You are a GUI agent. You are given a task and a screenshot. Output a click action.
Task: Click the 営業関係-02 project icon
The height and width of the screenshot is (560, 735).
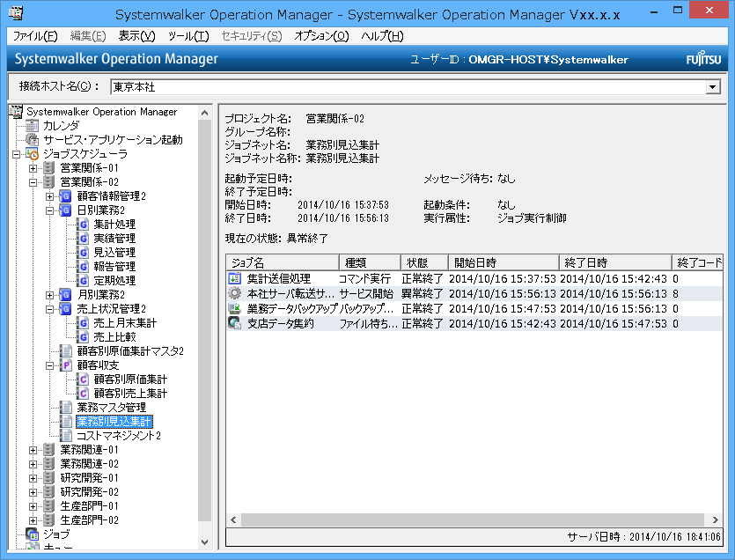click(x=49, y=182)
